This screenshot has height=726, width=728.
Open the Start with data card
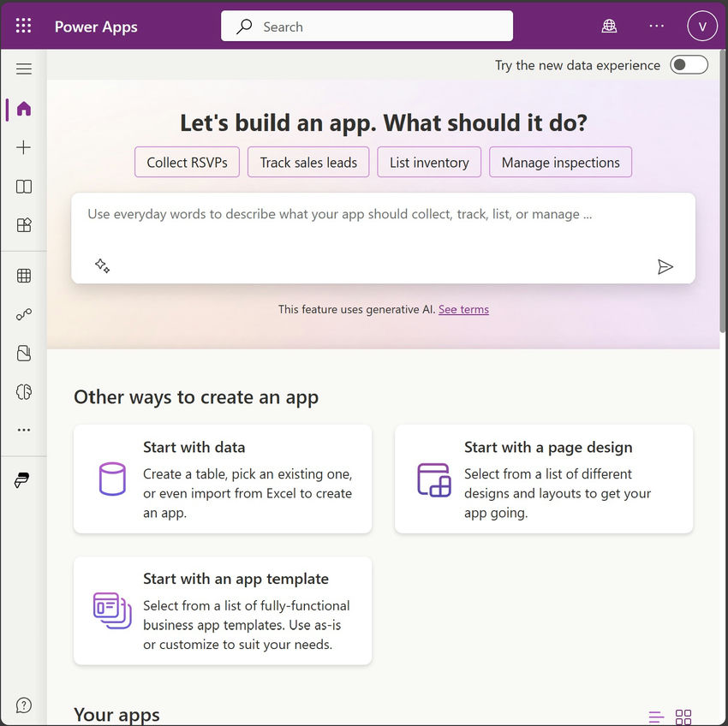point(223,479)
